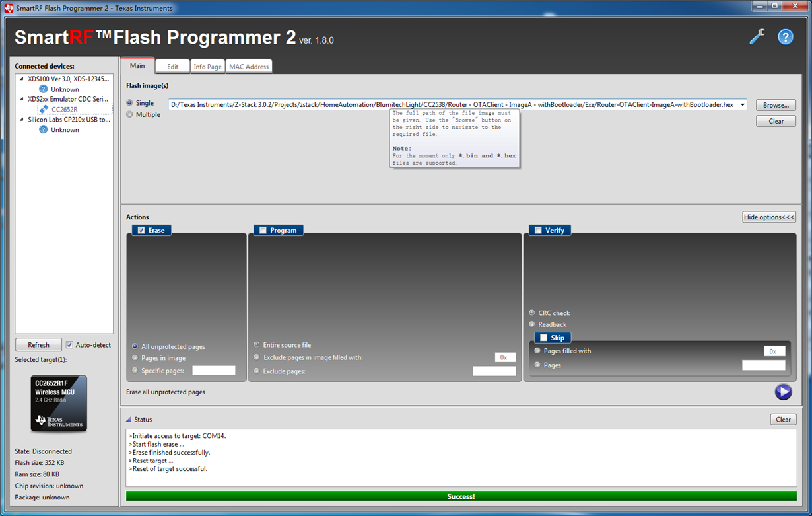This screenshot has height=516, width=812.
Task: Open the settings wrench icon
Action: 757,37
